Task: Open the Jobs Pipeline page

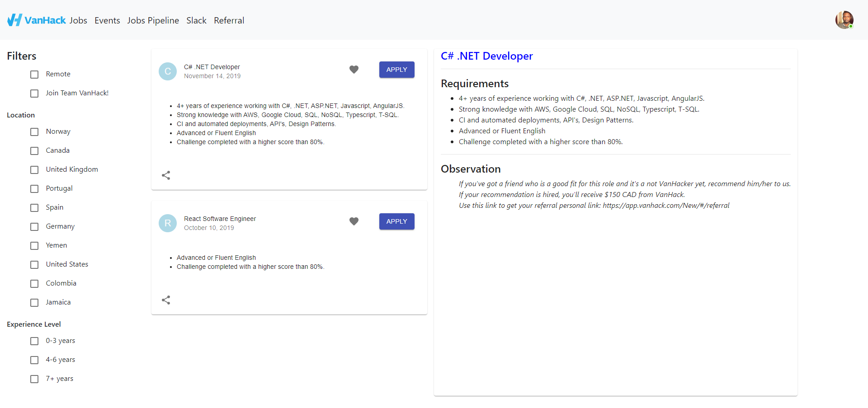Action: click(x=153, y=20)
